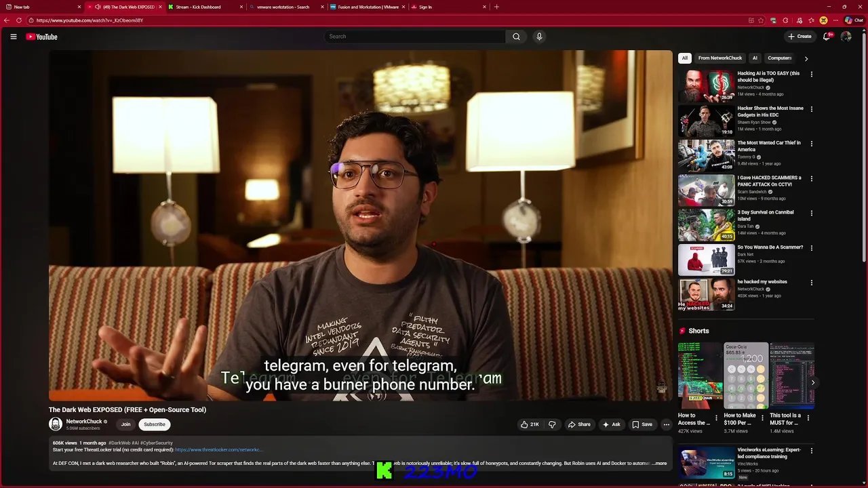Open a new browser tab with plus
This screenshot has height=488, width=868.
(496, 7)
